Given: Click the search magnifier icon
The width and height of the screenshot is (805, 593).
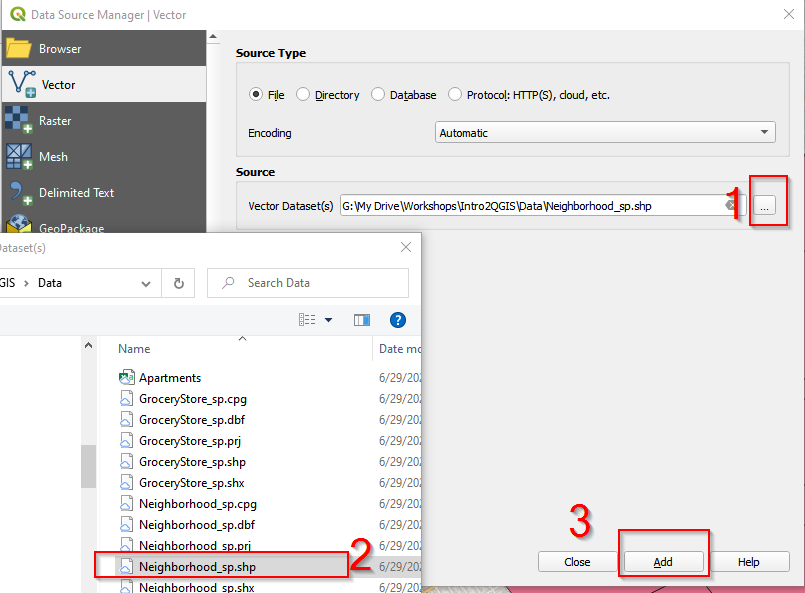Looking at the screenshot, I should [228, 283].
